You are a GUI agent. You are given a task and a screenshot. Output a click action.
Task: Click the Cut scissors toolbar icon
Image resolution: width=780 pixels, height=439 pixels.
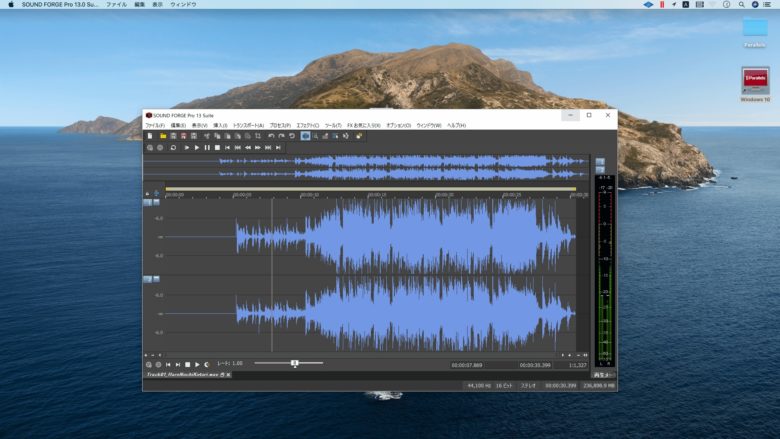(x=207, y=136)
